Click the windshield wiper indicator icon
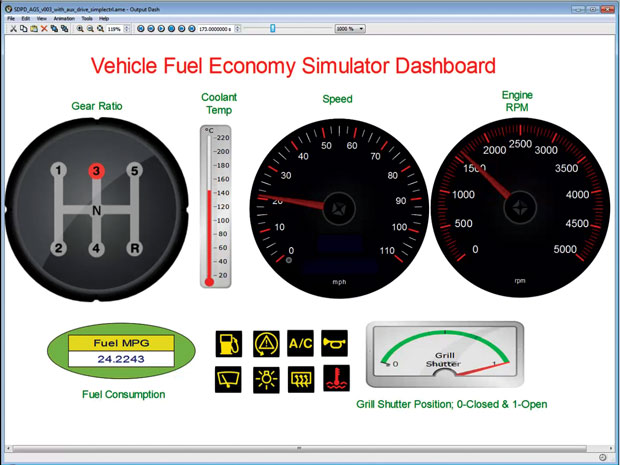 coord(228,380)
